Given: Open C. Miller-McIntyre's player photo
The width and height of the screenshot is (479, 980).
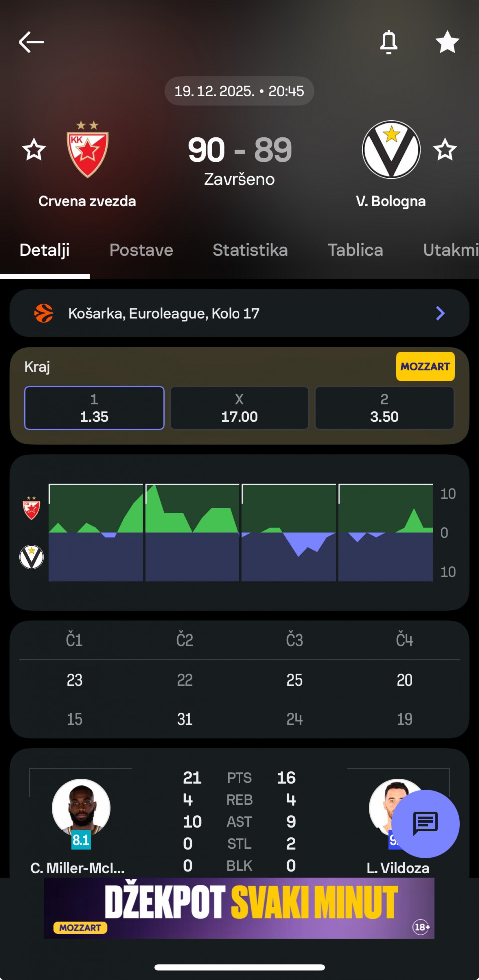Looking at the screenshot, I should (81, 808).
